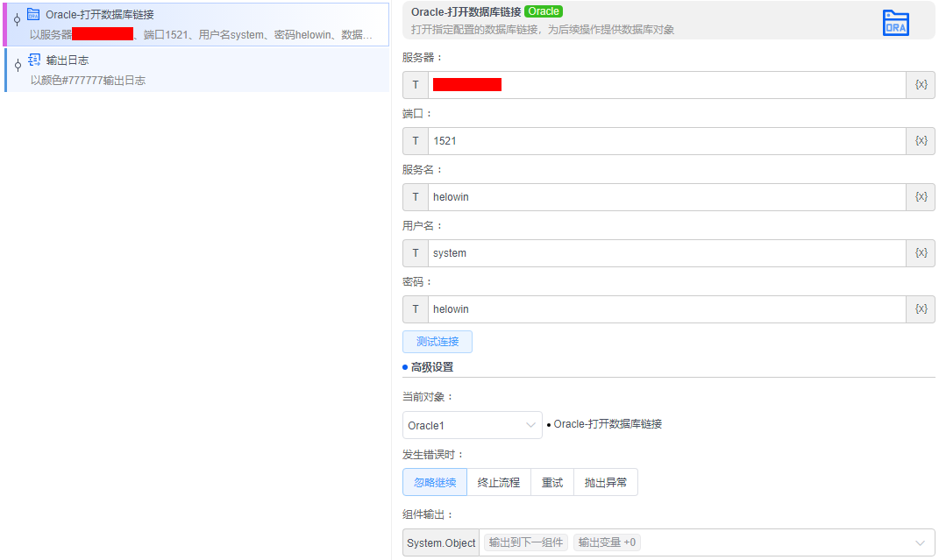Click the output log step icon
The width and height of the screenshot is (939, 560).
tap(34, 60)
